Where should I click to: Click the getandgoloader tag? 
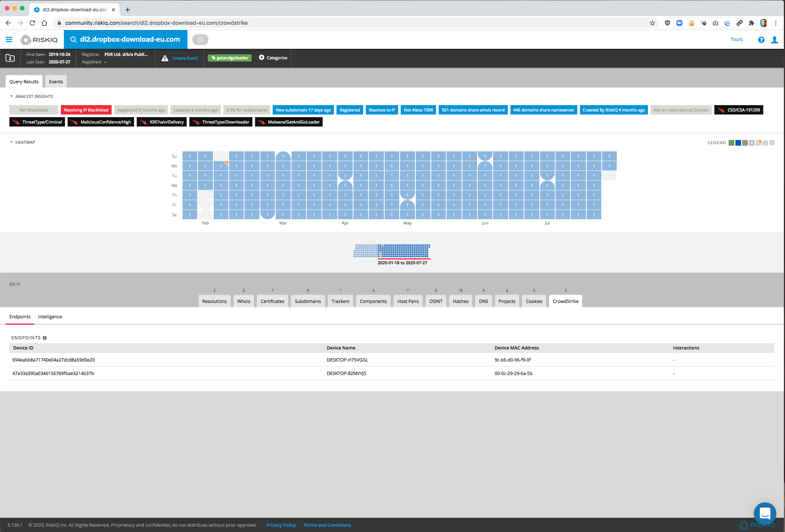tap(230, 58)
